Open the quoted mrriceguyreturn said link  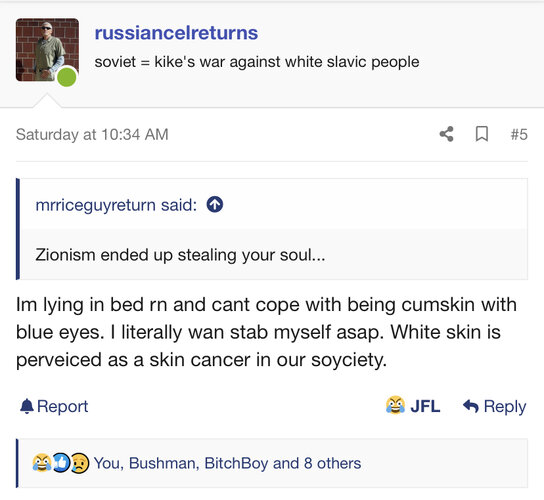click(x=116, y=205)
